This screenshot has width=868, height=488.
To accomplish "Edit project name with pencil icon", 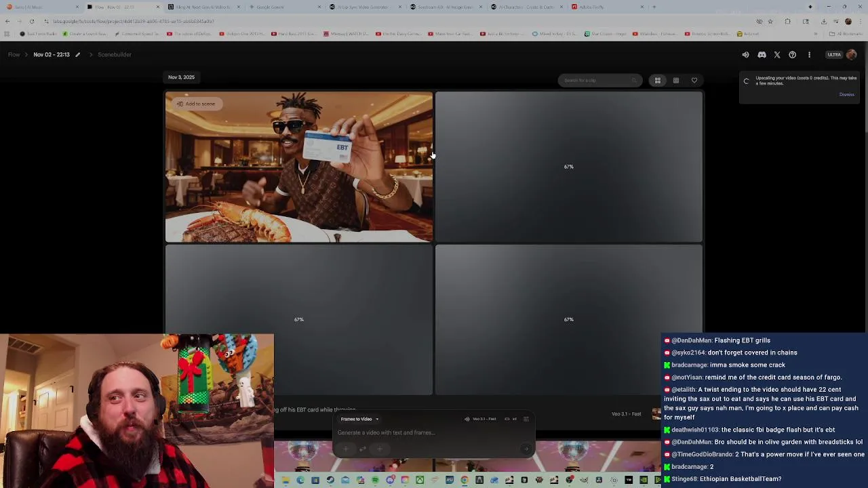I will (77, 54).
